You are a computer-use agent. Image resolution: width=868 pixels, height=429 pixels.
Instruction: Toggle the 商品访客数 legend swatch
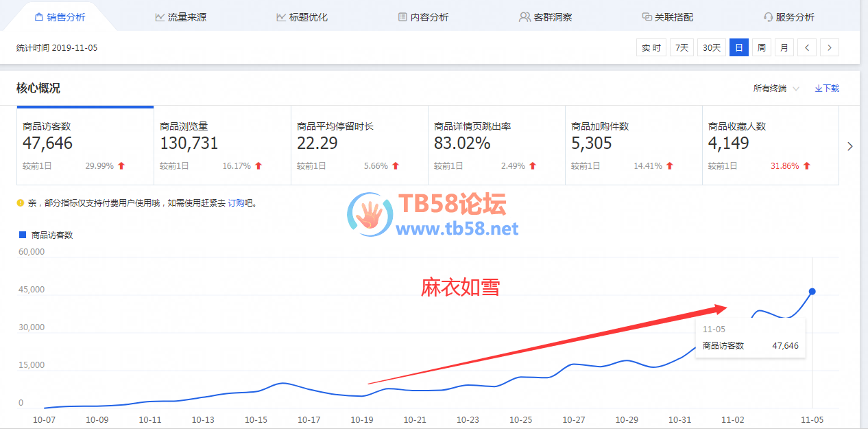click(23, 235)
